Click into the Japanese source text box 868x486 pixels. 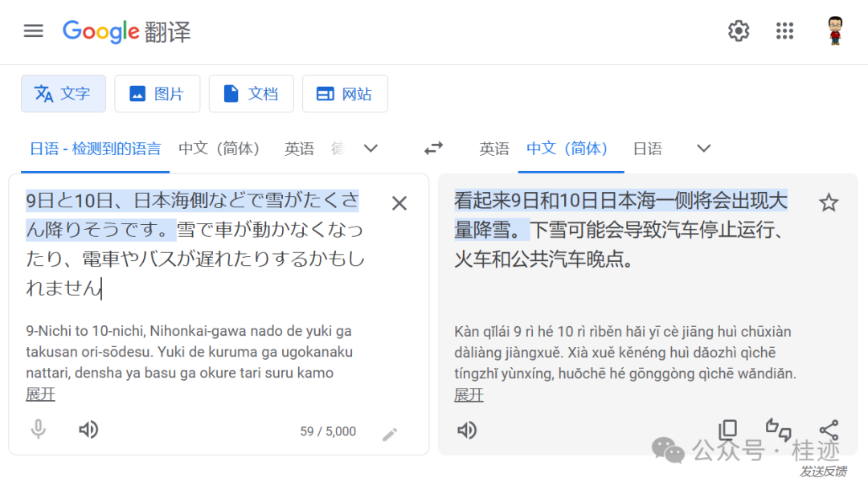point(195,244)
